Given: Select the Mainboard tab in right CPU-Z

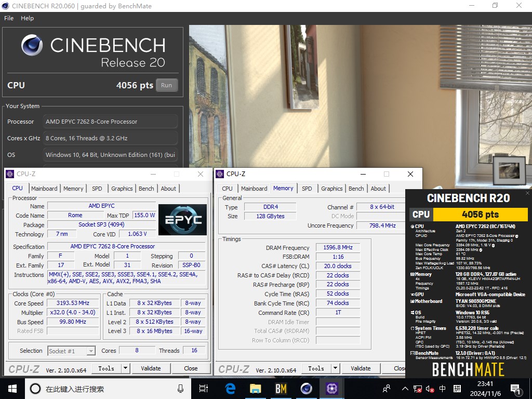Looking at the screenshot, I should (254, 189).
